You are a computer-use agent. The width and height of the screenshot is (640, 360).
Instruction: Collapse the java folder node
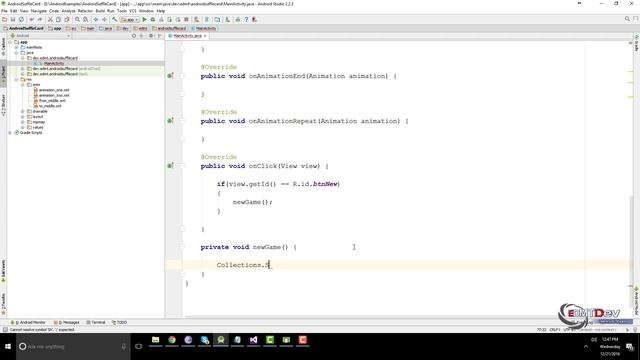[x=17, y=53]
